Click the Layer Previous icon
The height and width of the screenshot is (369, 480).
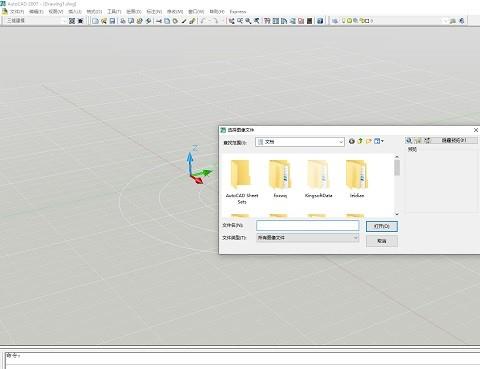click(462, 21)
